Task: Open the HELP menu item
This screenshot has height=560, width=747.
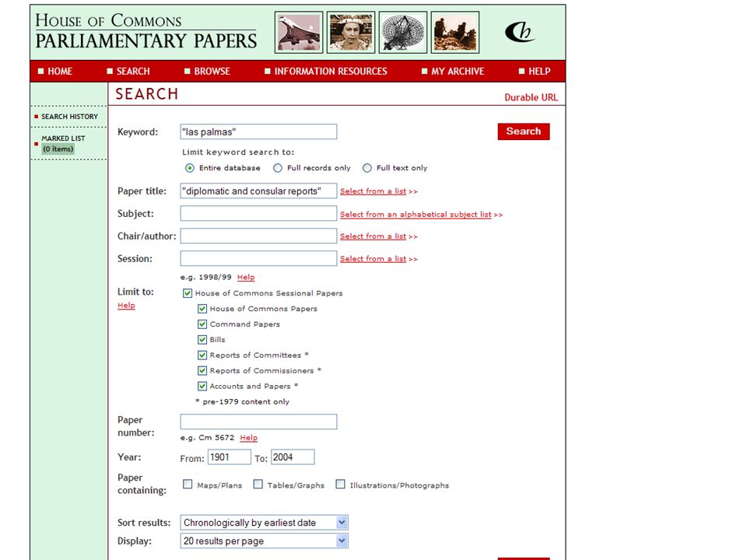Action: [x=539, y=72]
